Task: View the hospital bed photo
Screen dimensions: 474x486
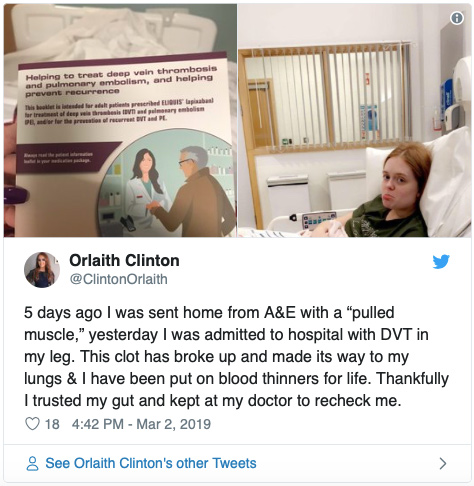Action: 354,121
